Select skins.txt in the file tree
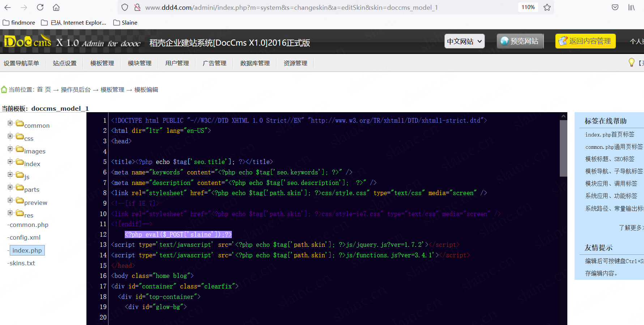644x325 pixels. 22,263
